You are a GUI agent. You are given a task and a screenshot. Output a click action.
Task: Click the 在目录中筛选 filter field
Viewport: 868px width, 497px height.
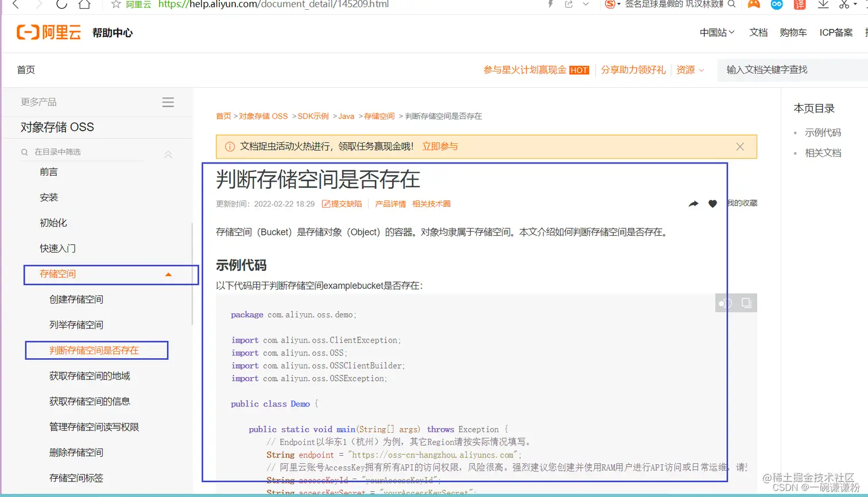(83, 152)
